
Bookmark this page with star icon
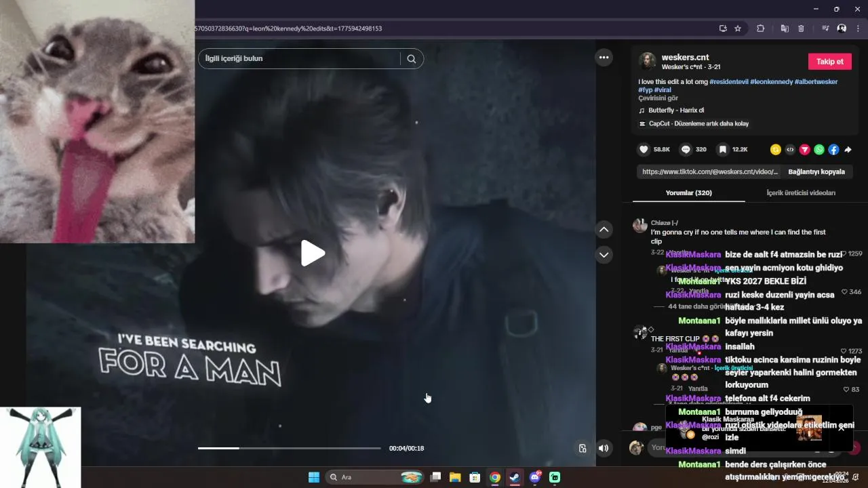point(738,28)
